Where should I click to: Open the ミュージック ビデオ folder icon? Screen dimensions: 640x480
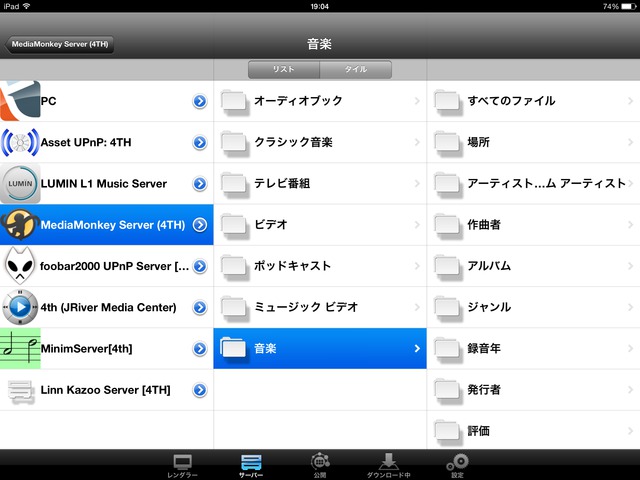pos(234,308)
